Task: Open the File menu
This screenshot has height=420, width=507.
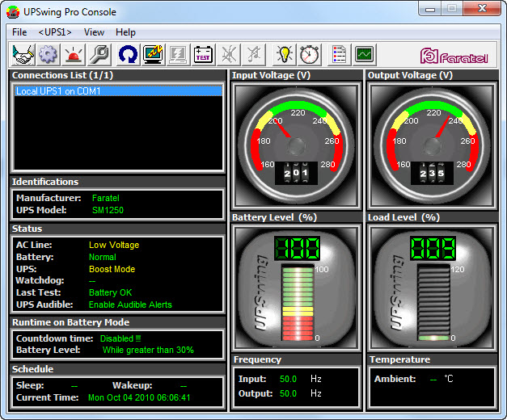Action: point(19,32)
